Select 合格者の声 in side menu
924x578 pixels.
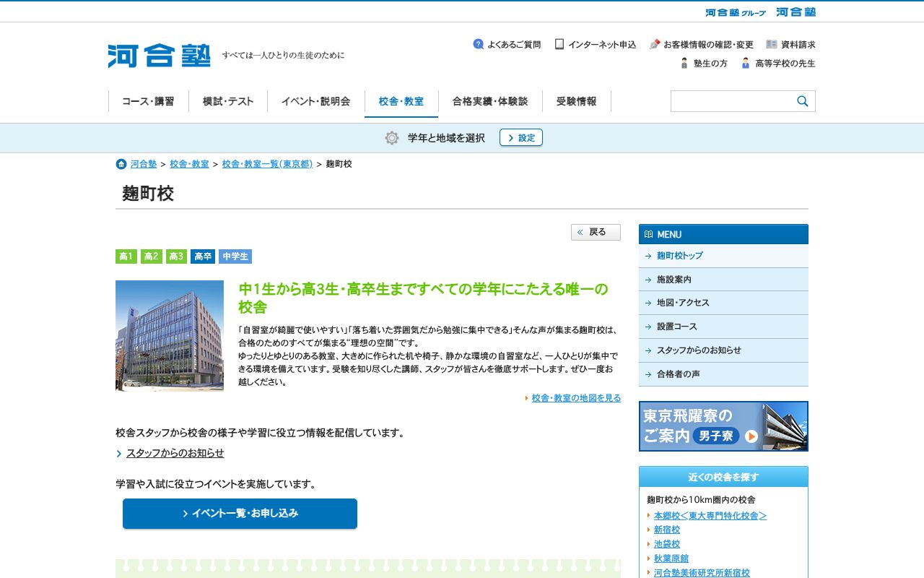[723, 374]
